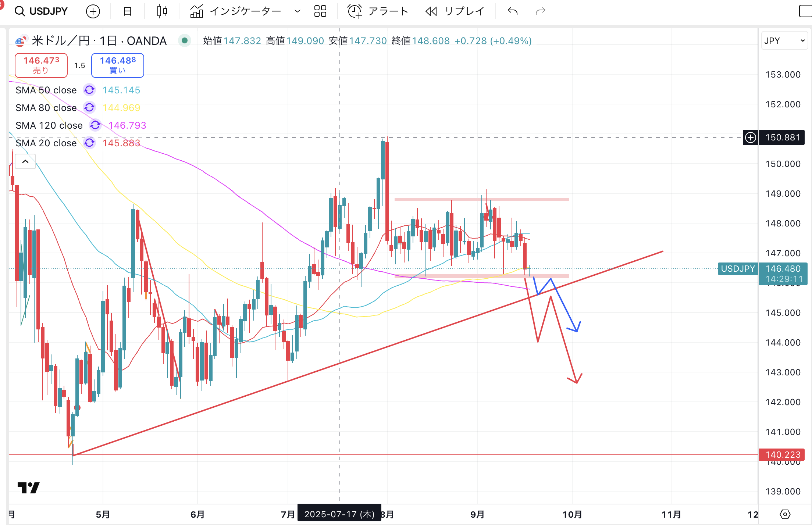Image resolution: width=812 pixels, height=525 pixels.
Task: Click the 150.881 crosshair price label
Action: coord(783,137)
